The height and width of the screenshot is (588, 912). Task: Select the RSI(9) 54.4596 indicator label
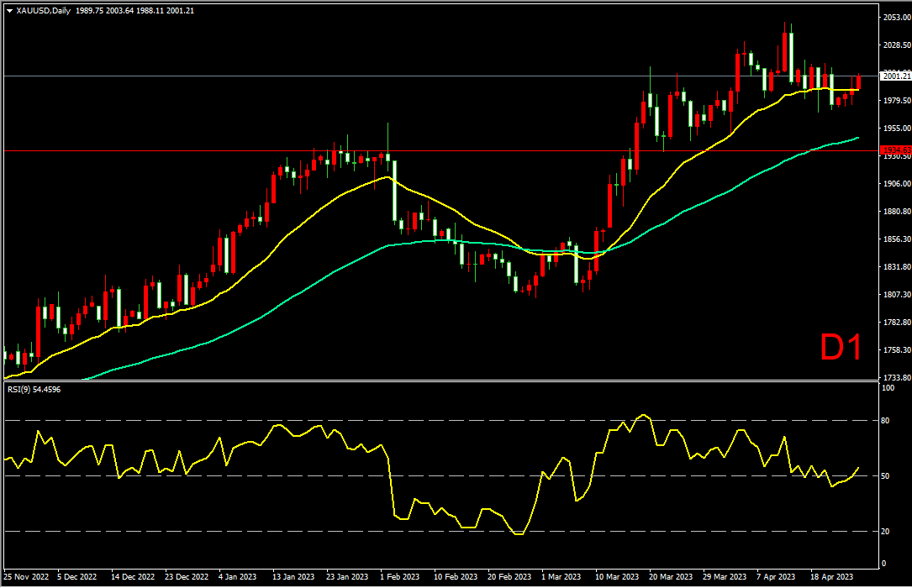click(x=34, y=390)
